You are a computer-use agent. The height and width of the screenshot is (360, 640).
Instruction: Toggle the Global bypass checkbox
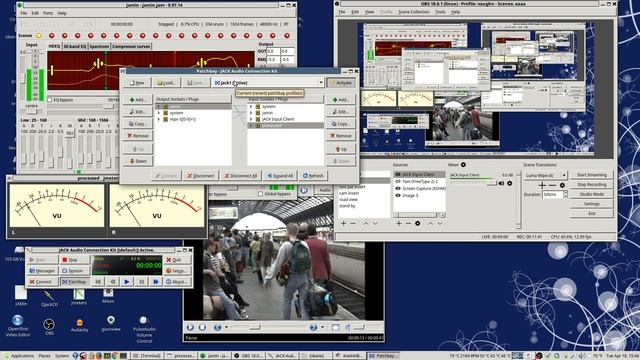click(260, 194)
